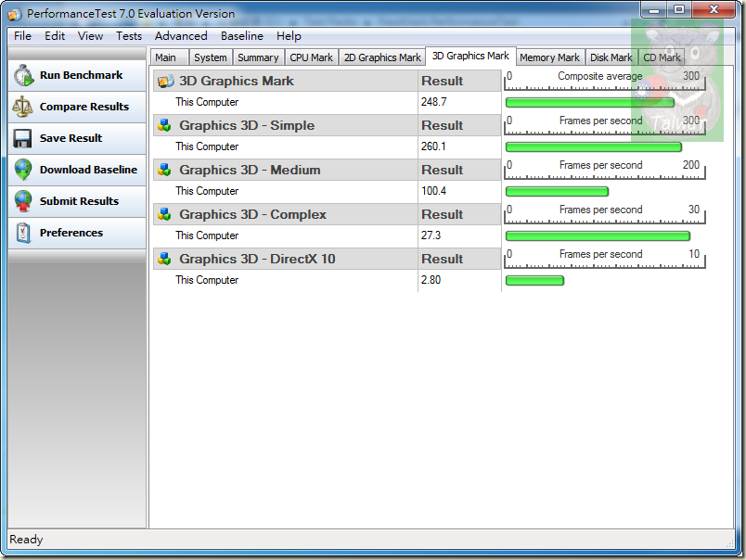Switch to the System tab

click(x=211, y=57)
